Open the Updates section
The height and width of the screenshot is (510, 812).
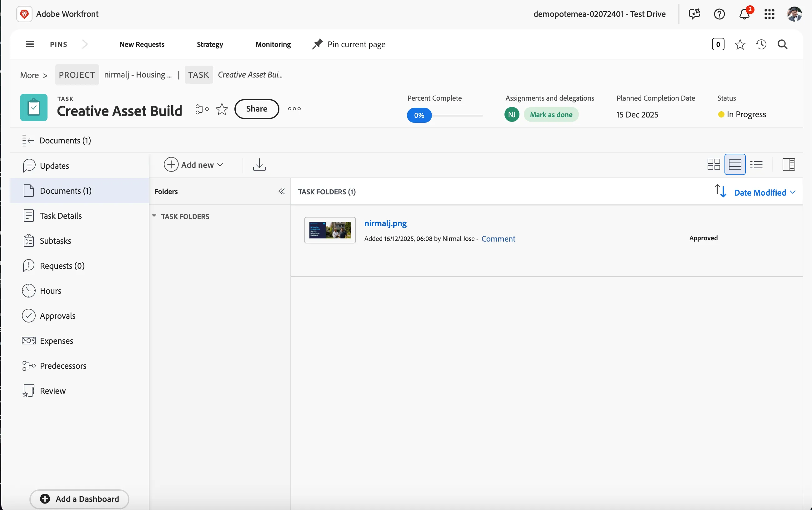pyautogui.click(x=80, y=166)
